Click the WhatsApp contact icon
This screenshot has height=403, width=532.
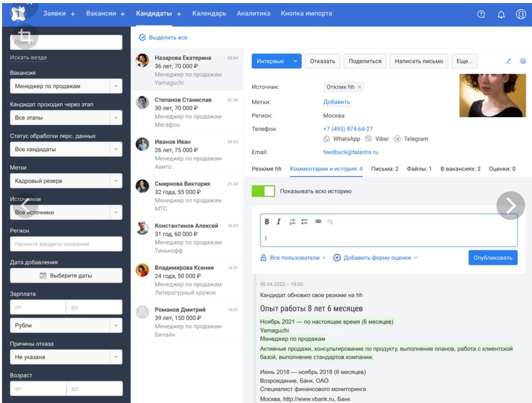(327, 139)
